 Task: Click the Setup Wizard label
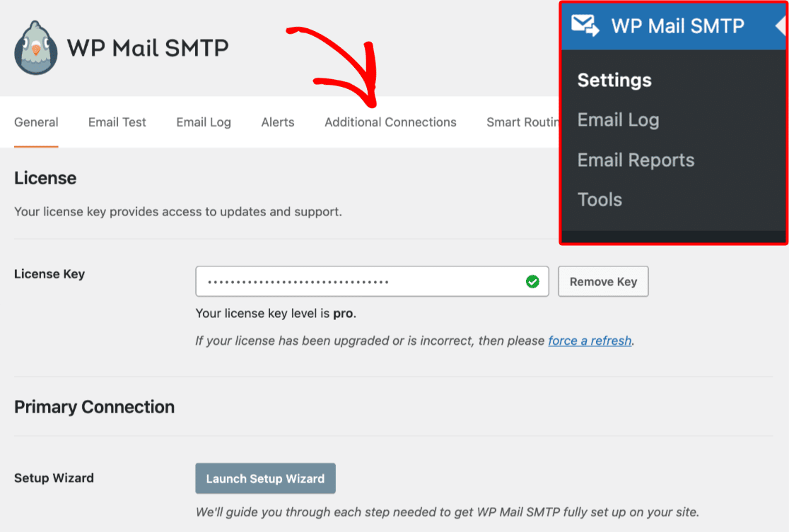[x=54, y=478]
